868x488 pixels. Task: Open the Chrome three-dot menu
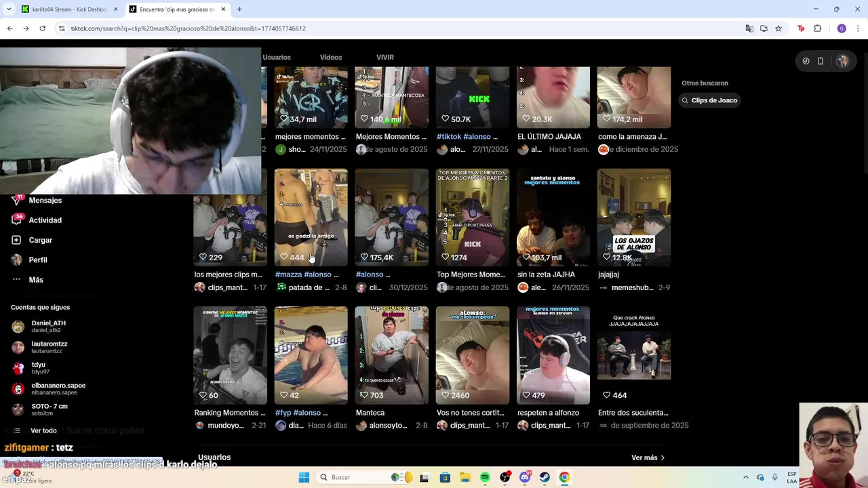pos(858,28)
